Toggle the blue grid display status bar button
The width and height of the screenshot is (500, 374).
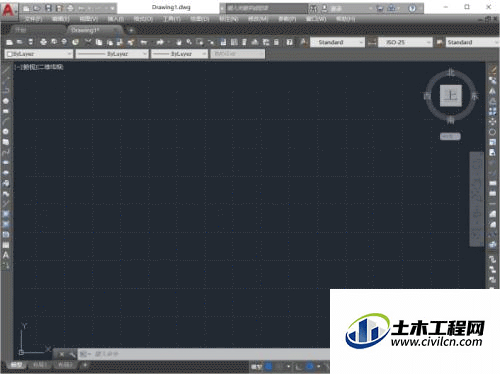(268, 367)
